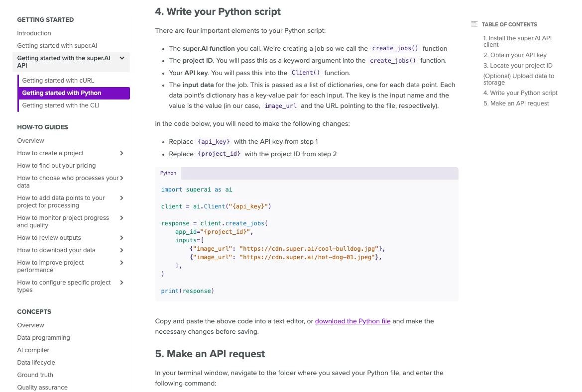The image size is (582, 392).
Task: Click the CONCEPTS section header
Action: coord(34,312)
